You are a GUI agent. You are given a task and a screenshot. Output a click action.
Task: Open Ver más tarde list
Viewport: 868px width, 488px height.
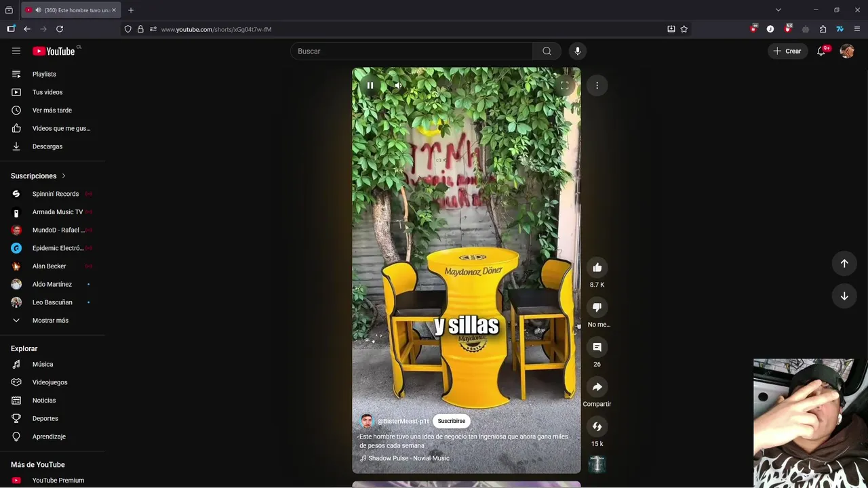53,110
